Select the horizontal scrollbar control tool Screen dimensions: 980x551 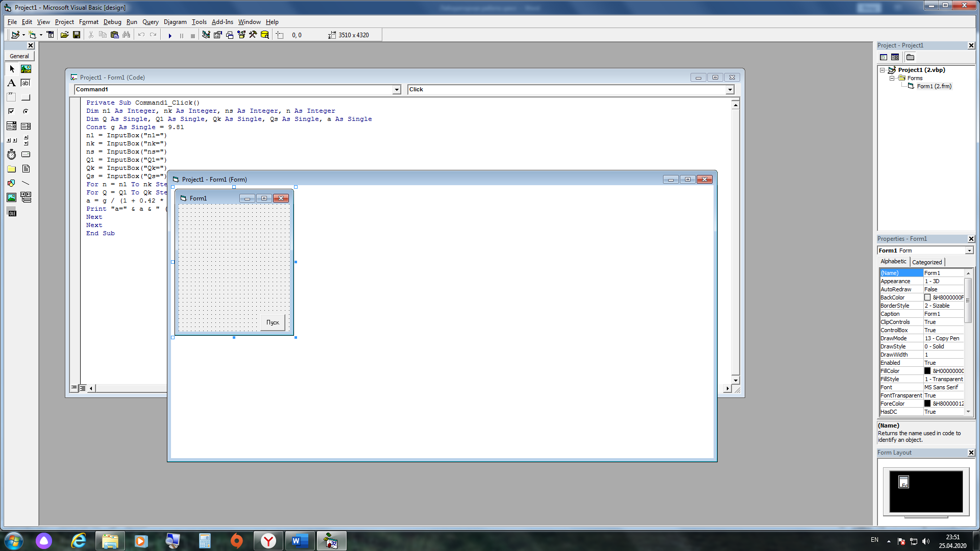pos(12,140)
